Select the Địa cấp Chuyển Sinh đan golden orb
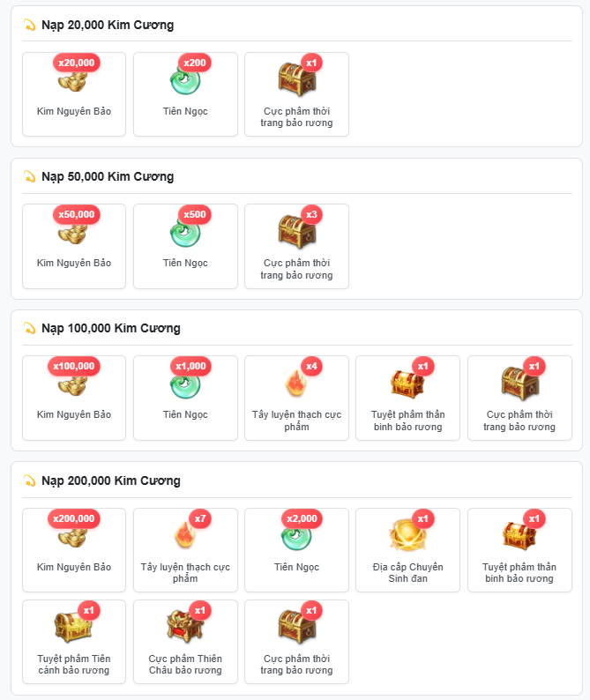590x700 pixels. [407, 535]
